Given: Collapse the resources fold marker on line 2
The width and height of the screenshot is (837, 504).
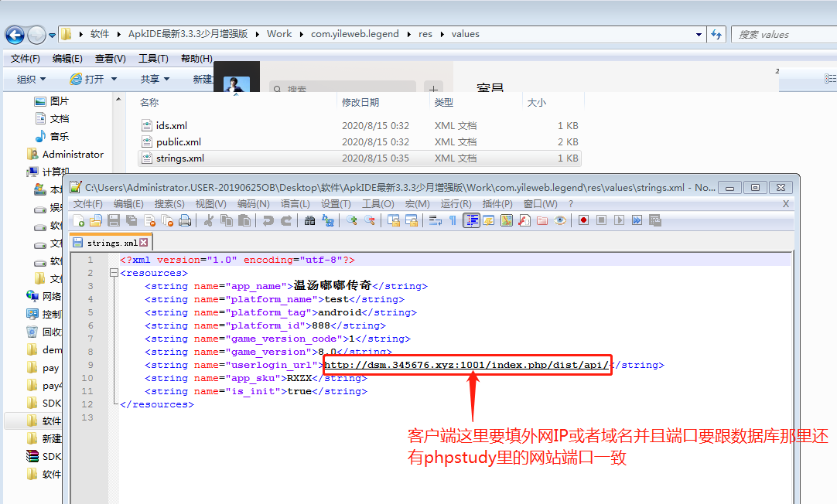Looking at the screenshot, I should coord(114,273).
